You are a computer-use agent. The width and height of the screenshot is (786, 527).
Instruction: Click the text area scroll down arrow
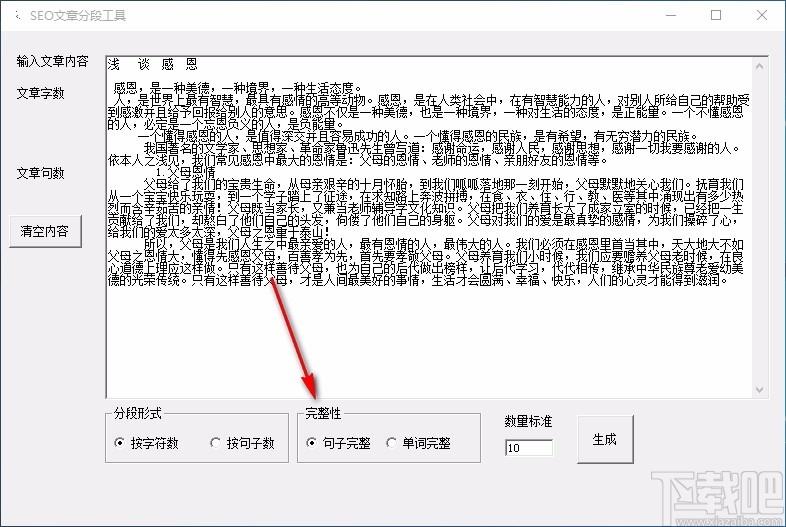760,390
